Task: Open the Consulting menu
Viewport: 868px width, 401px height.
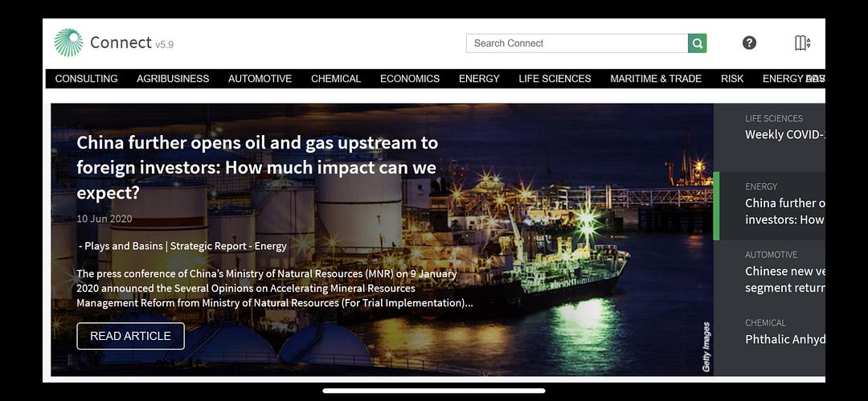Action: pos(86,79)
